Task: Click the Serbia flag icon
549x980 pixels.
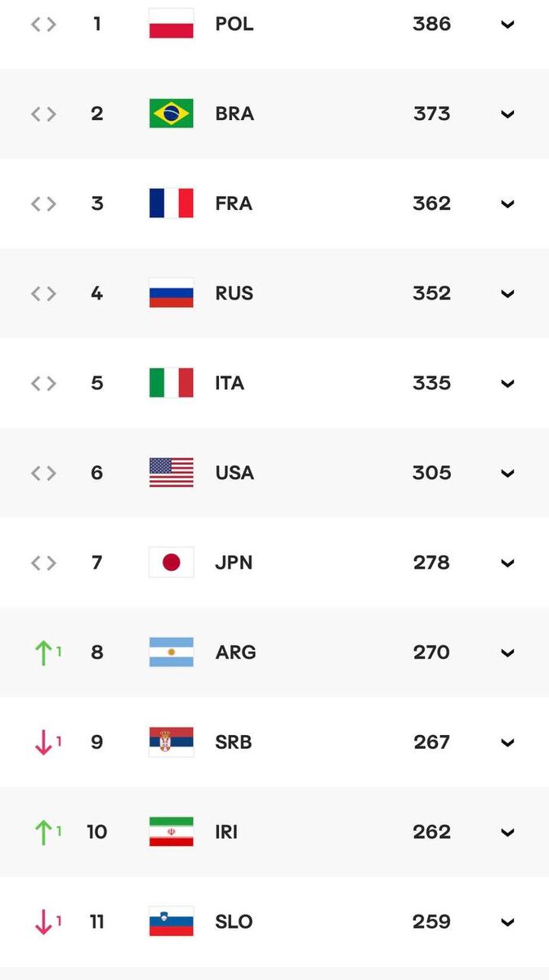Action: 172,742
